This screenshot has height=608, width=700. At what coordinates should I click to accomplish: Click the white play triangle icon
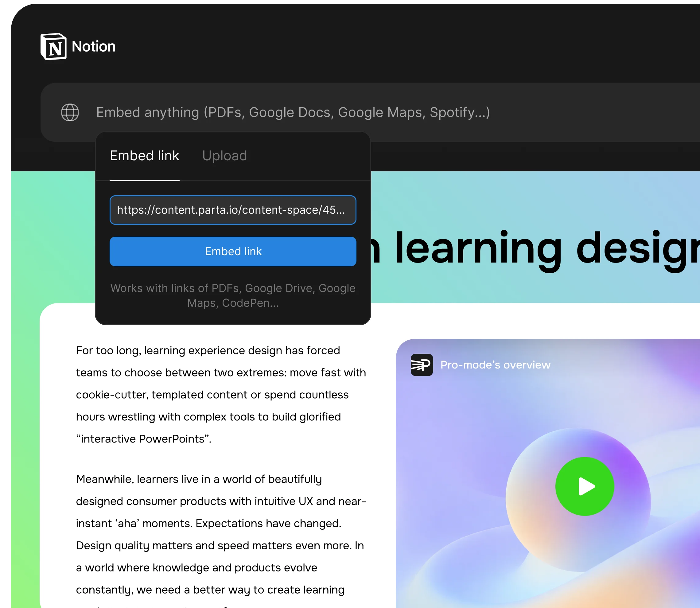tap(586, 486)
